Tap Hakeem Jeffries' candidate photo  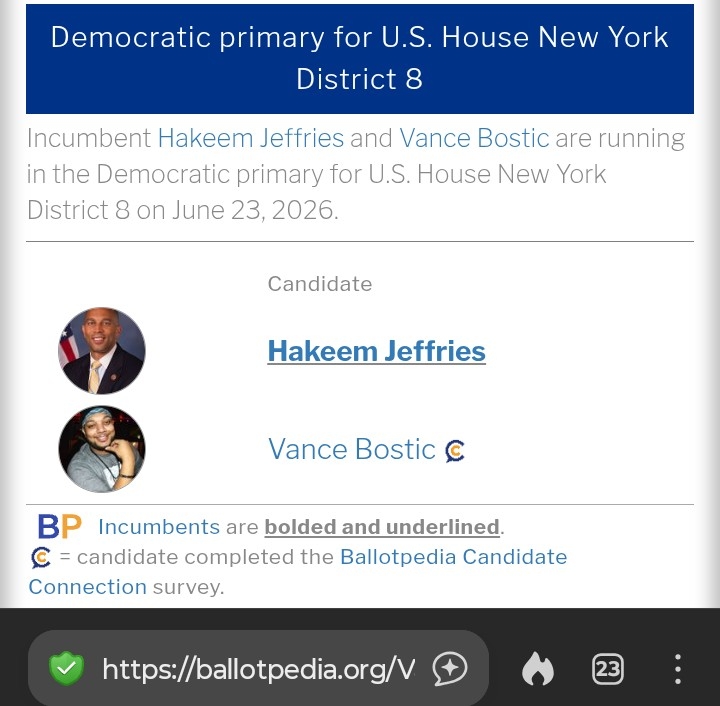(102, 351)
